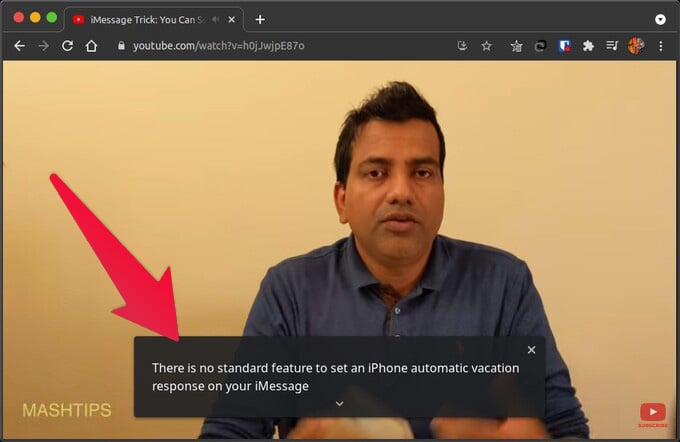This screenshot has width=680, height=442.
Task: Click the loop-shaped extension icon
Action: coord(540,46)
